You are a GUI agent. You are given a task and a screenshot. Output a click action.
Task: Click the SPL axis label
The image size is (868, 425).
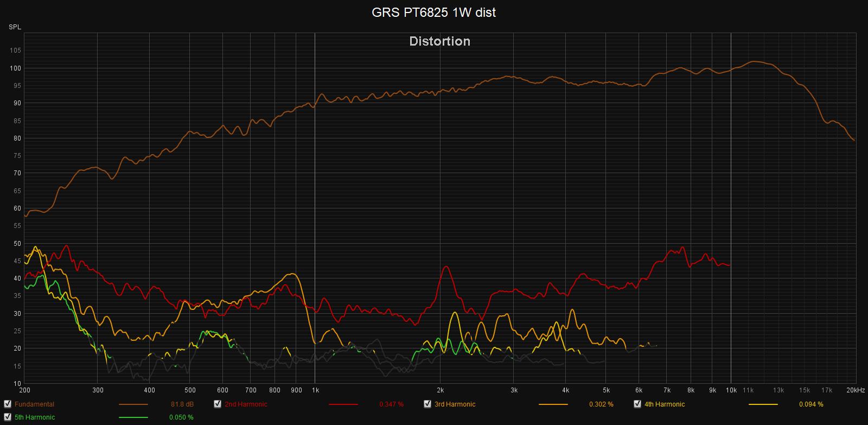[15, 27]
